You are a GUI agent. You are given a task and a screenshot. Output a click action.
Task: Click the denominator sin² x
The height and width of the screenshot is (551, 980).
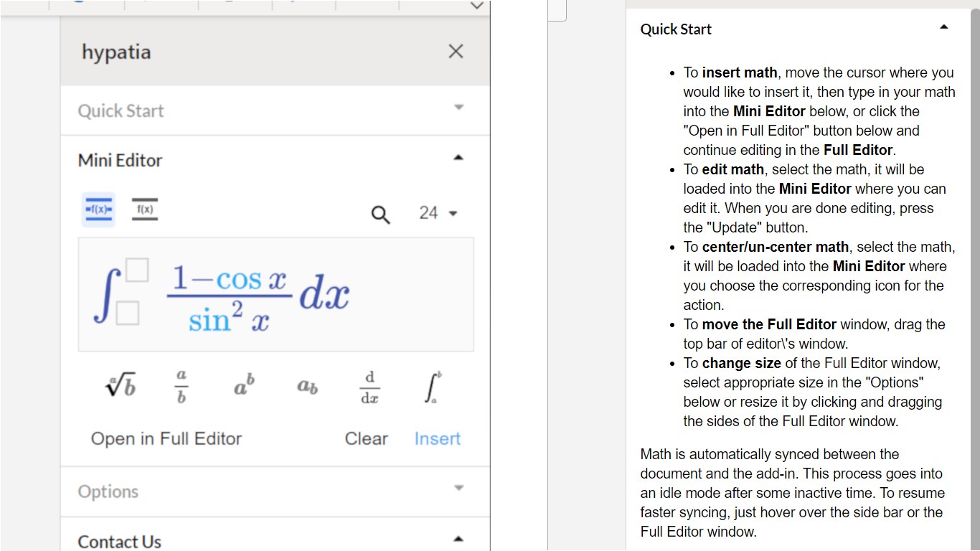[x=229, y=319]
